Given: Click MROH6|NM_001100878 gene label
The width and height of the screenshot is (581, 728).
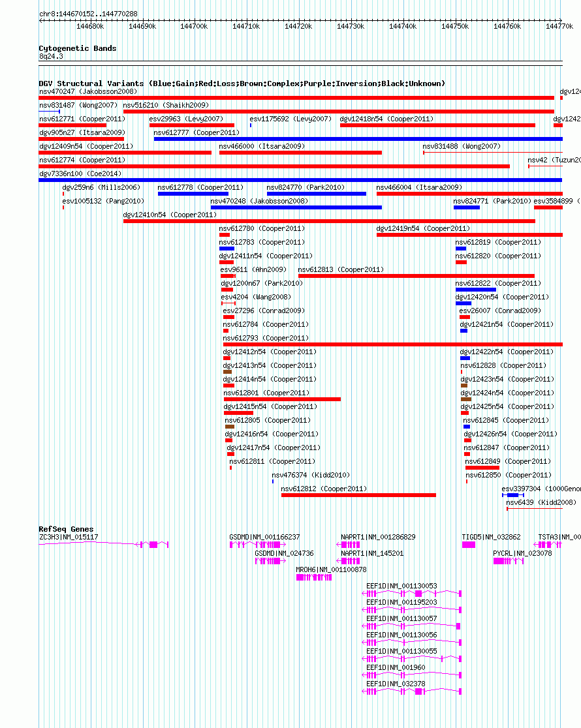Looking at the screenshot, I should [332, 569].
